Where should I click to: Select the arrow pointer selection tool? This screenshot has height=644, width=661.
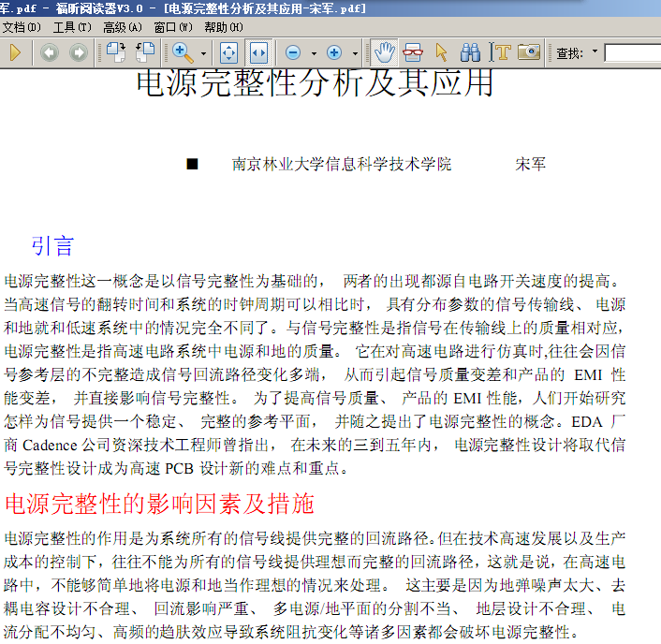(x=441, y=53)
